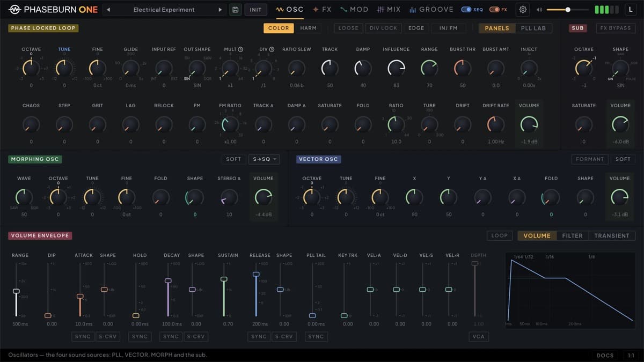Click the output level meter bars
Viewport: 644px width, 362px height.
coord(607,10)
